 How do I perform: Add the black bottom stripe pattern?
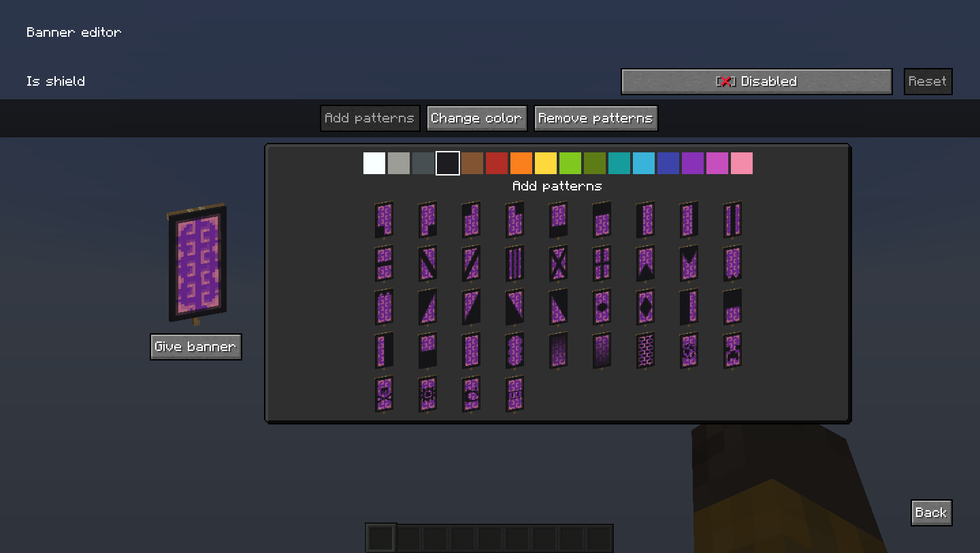[558, 220]
